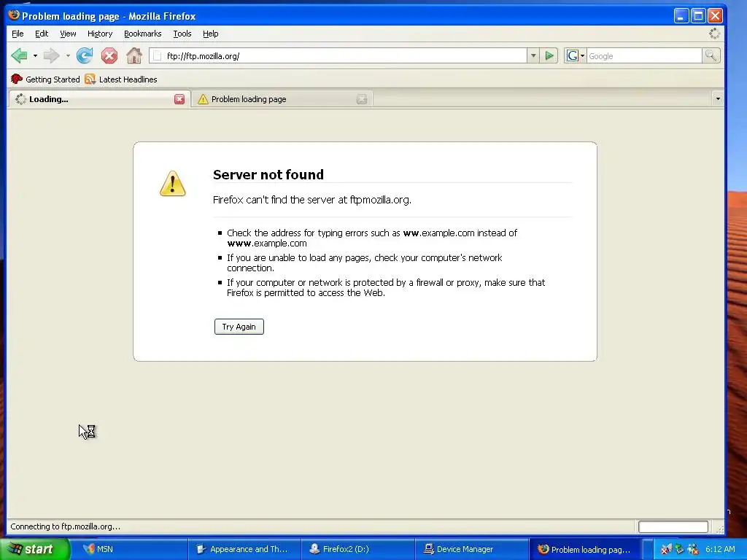747x560 pixels.
Task: Open the View menu
Action: [x=68, y=34]
